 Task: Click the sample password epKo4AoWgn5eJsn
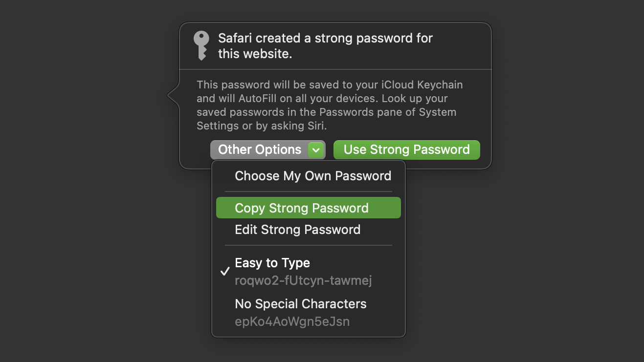tap(292, 321)
